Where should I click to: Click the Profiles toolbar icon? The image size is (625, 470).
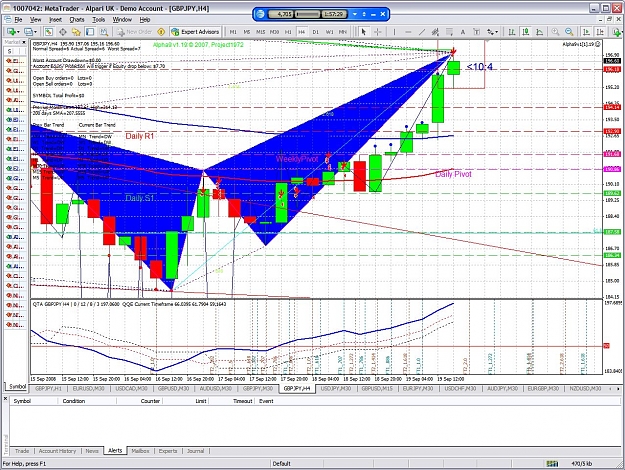tap(28, 32)
